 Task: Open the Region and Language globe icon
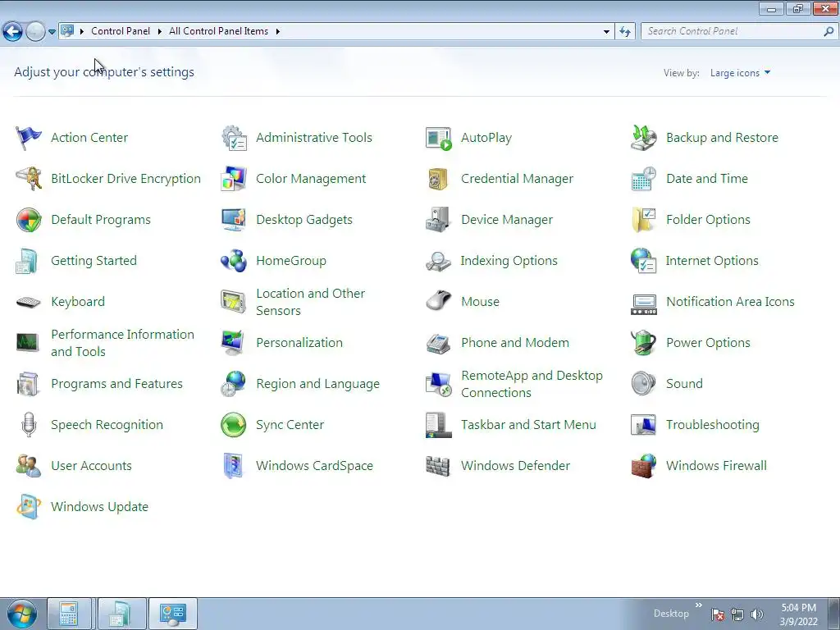234,384
